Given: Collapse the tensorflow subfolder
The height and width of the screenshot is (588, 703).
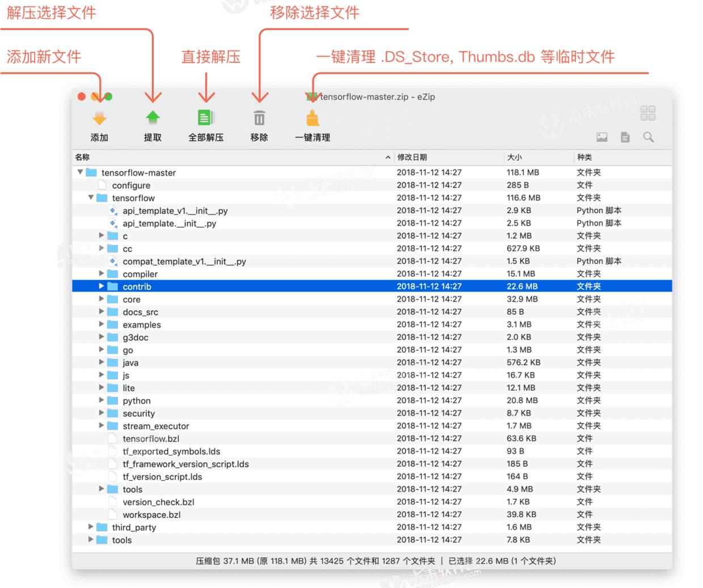Looking at the screenshot, I should 90,198.
